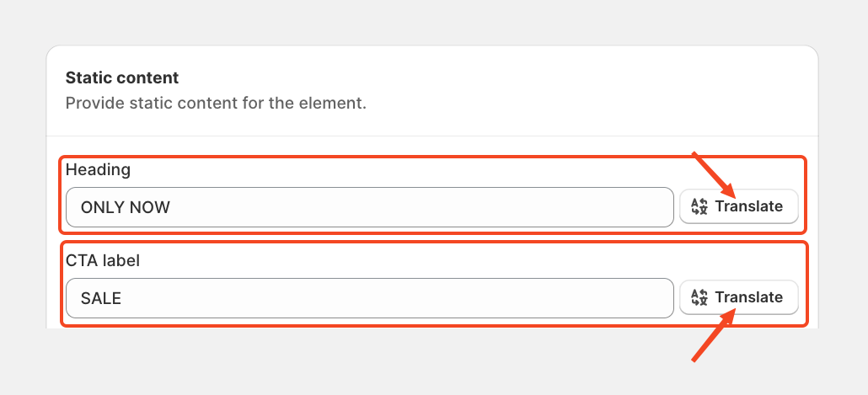Click the word Translate in the Heading row

coord(749,206)
